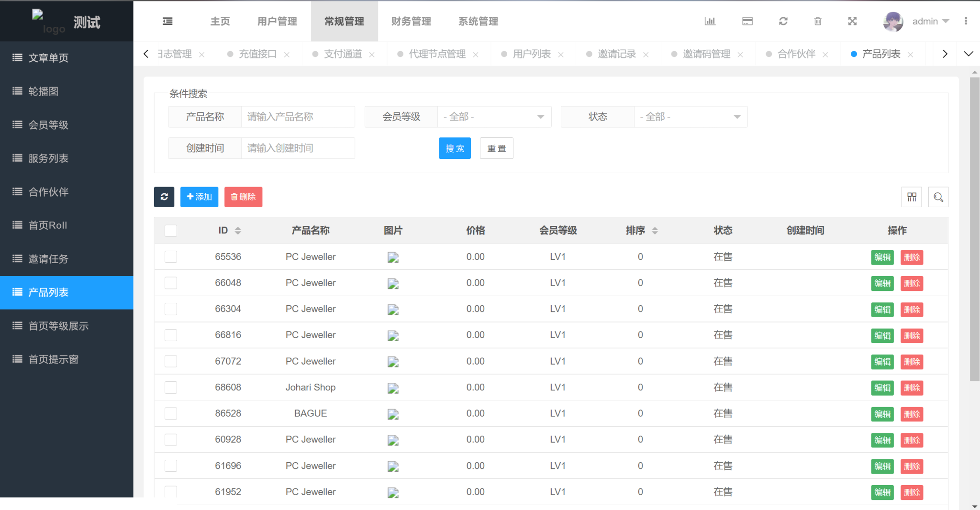This screenshot has width=980, height=510.
Task: Click the 产品名称 search input field
Action: tap(298, 117)
